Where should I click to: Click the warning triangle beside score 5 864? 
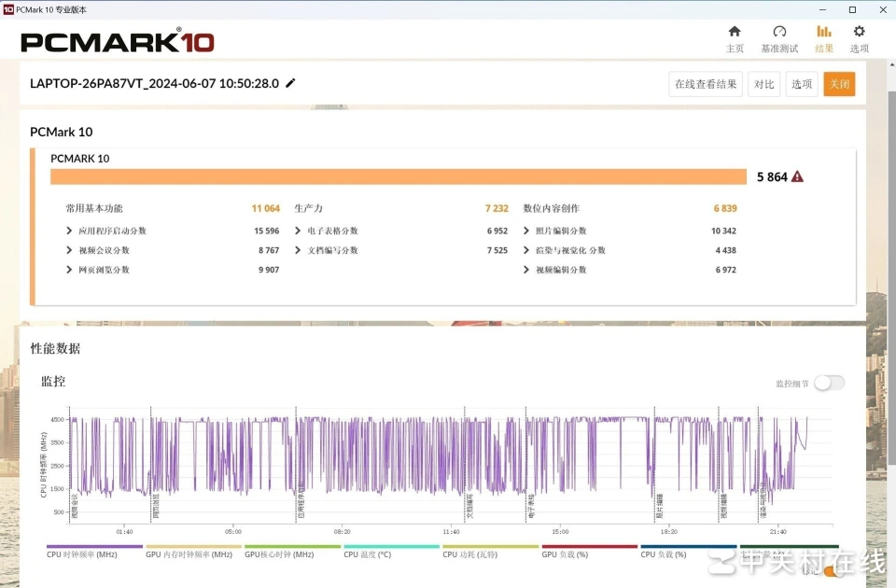pyautogui.click(x=797, y=176)
